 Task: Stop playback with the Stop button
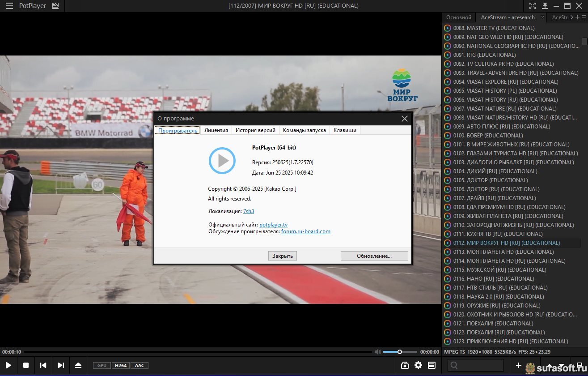click(26, 365)
